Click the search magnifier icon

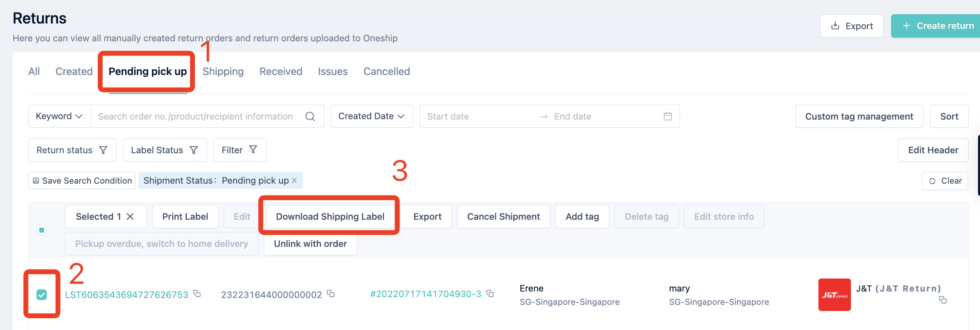point(310,116)
